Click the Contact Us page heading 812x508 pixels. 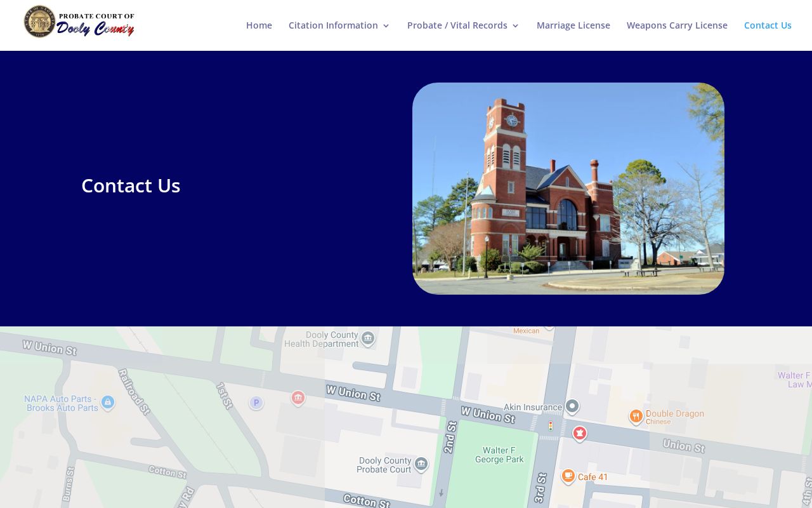point(131,185)
